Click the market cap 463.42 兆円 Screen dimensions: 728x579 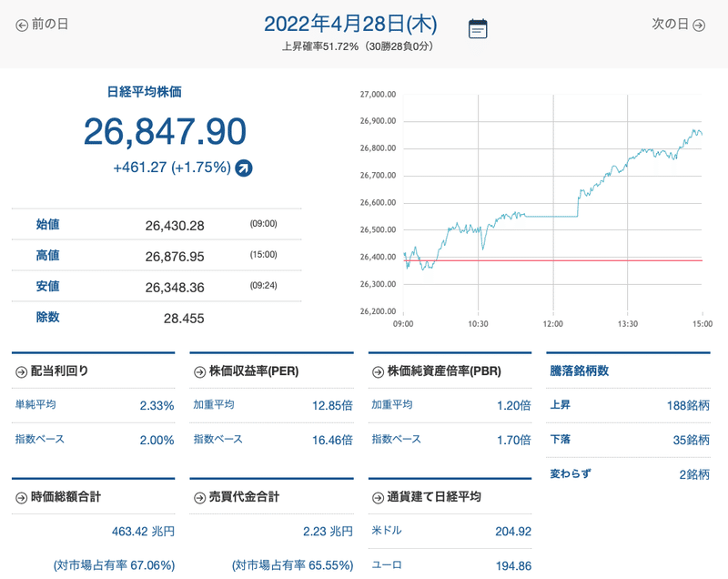click(143, 531)
